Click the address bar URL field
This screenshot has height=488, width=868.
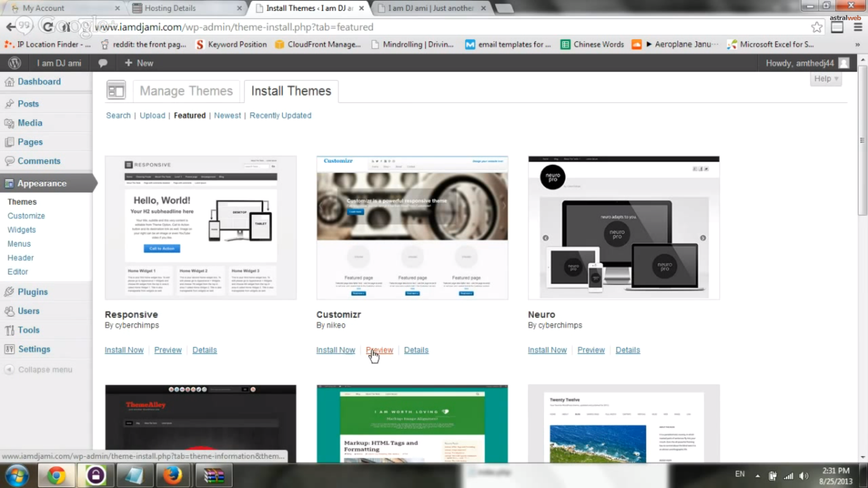pos(448,27)
